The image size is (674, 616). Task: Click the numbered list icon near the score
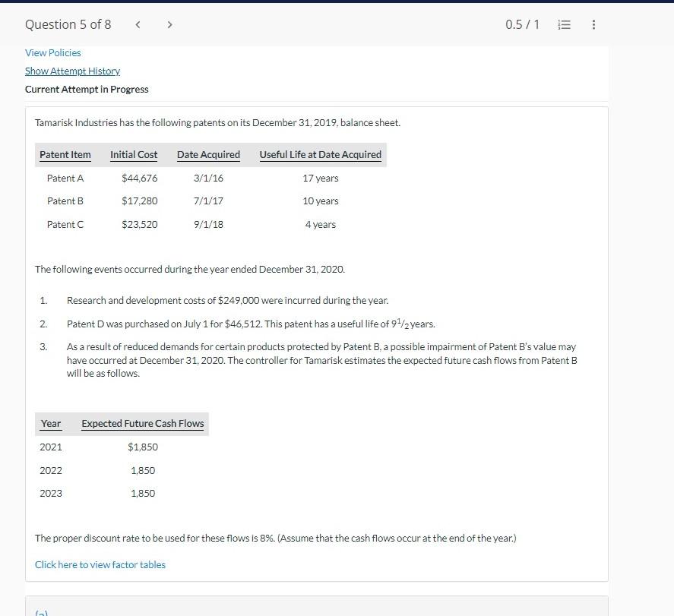(564, 24)
